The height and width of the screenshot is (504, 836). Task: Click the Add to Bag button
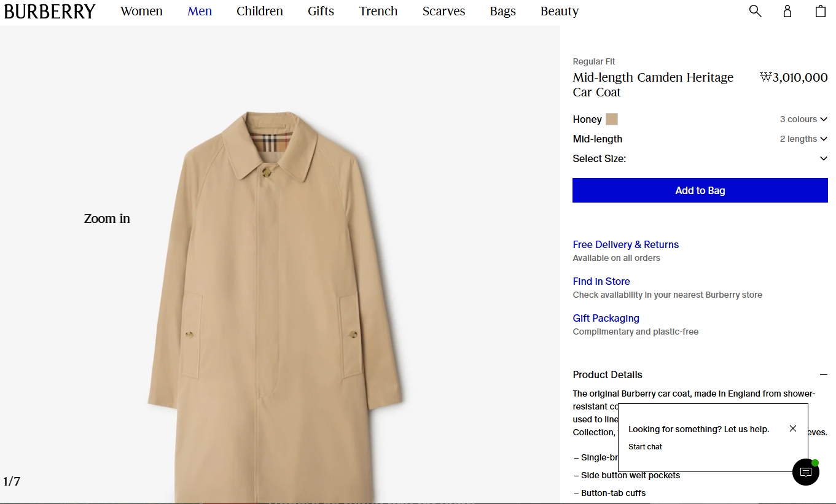point(700,190)
